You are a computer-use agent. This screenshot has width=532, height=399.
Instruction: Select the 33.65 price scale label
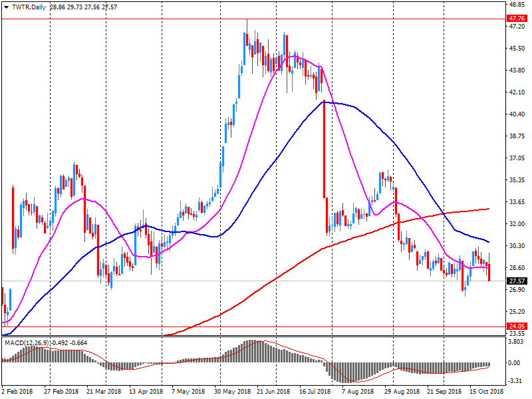pos(517,202)
